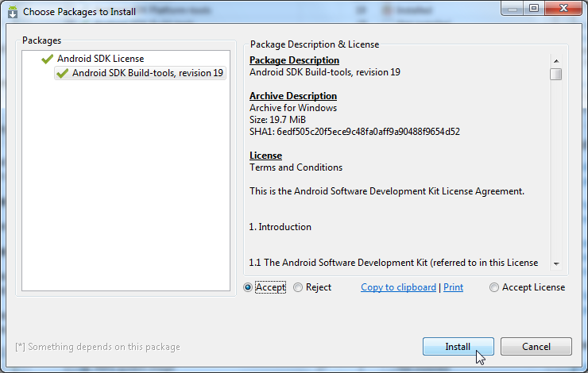Click the license scrollbar thumb
Screen dimensions: 588x373
click(556, 74)
